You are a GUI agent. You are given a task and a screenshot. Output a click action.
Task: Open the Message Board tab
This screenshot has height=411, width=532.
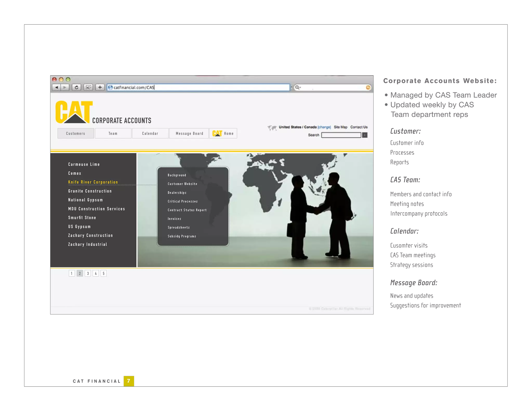(x=189, y=134)
